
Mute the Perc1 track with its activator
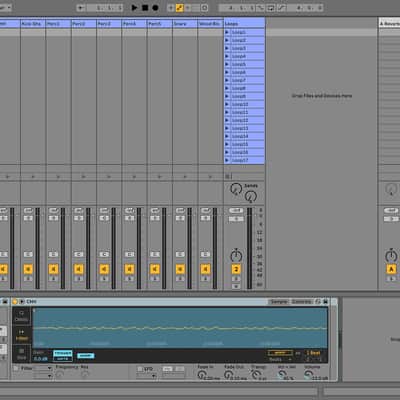click(53, 269)
